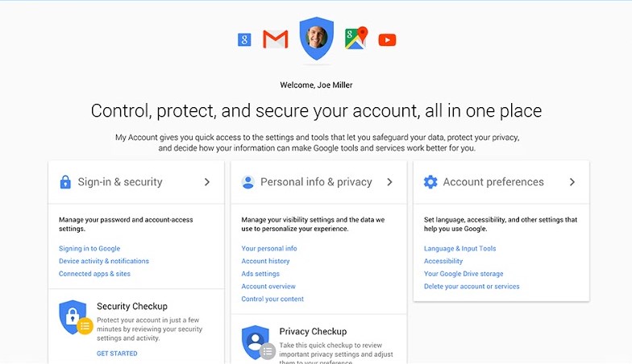Open Language & Input Tools link
Screen dimensions: 632x364
coord(460,249)
